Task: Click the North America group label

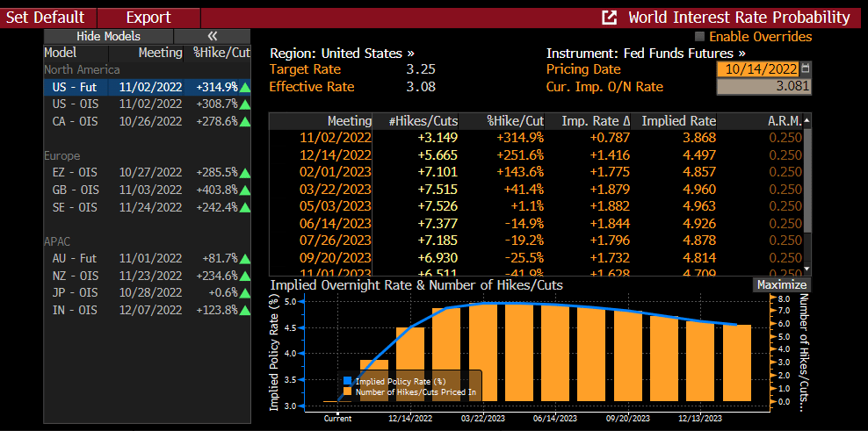Action: coord(82,69)
